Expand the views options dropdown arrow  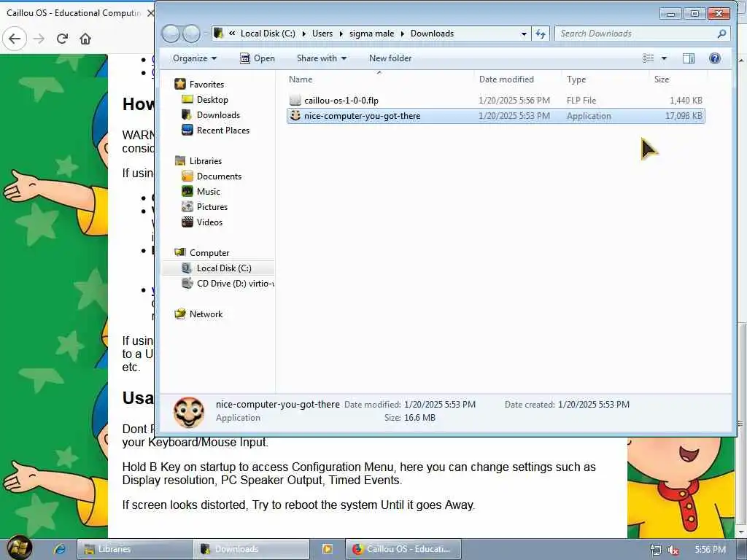click(x=664, y=58)
